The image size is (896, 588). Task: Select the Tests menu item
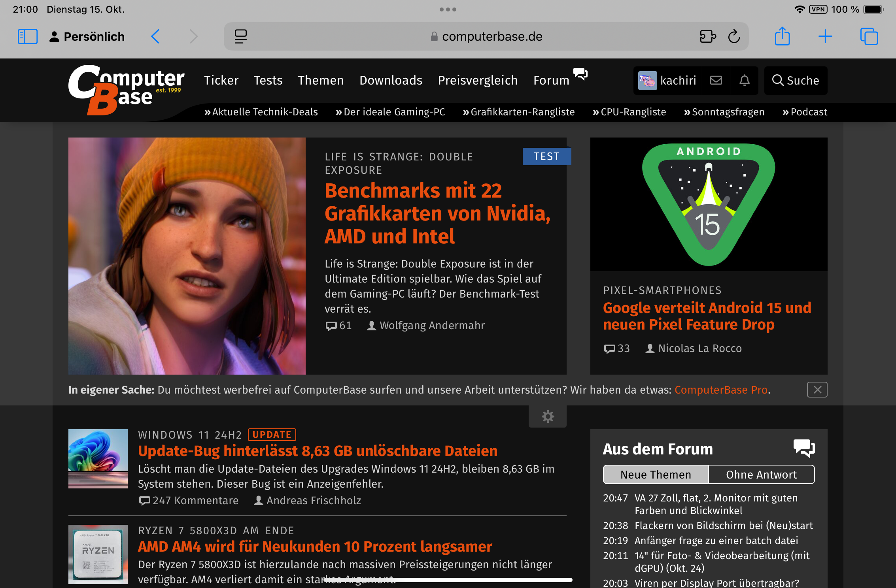[x=268, y=80]
